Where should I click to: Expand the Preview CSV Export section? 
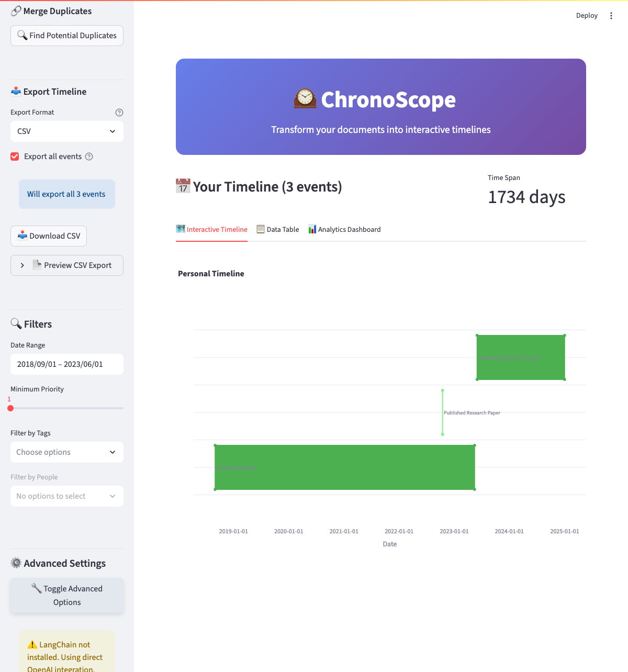tap(67, 265)
